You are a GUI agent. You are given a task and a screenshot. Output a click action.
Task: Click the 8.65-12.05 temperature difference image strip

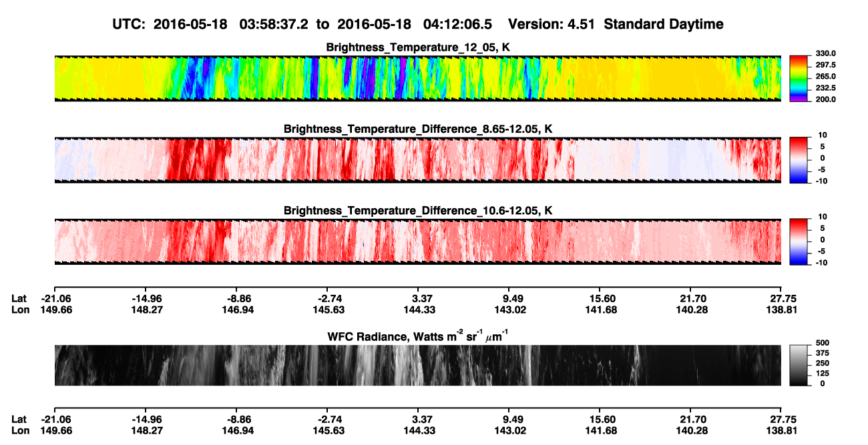point(418,160)
